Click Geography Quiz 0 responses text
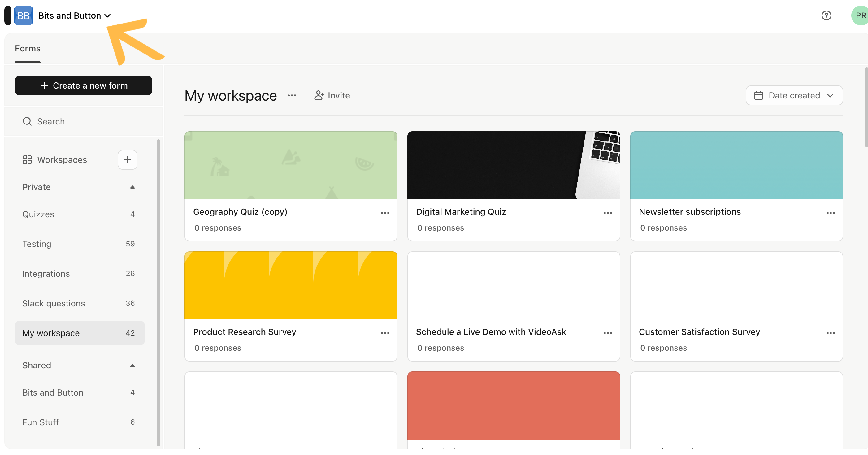The width and height of the screenshot is (868, 455). [x=218, y=228]
